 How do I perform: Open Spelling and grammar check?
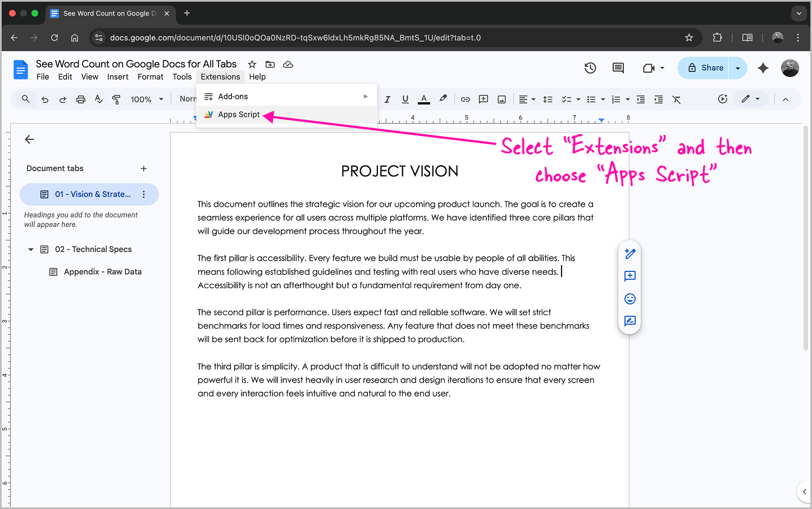pyautogui.click(x=98, y=99)
